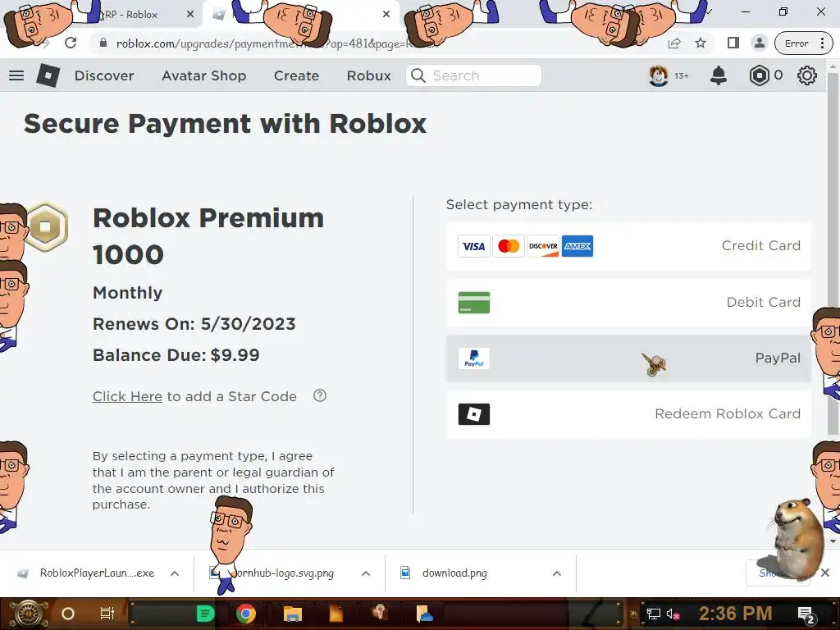
Task: Open the Robux page
Action: point(368,76)
